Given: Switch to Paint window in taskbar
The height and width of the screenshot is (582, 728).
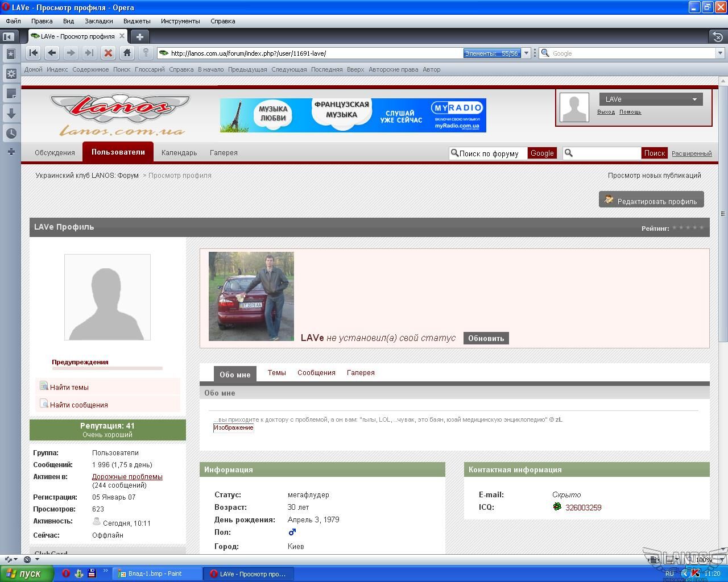Looking at the screenshot, I should pos(158,573).
